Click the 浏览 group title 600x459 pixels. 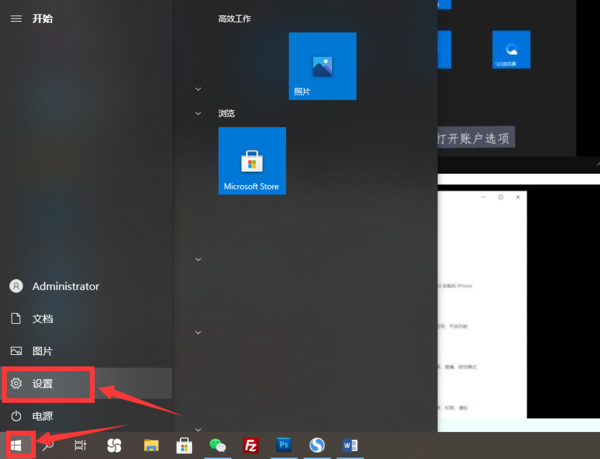click(x=227, y=113)
